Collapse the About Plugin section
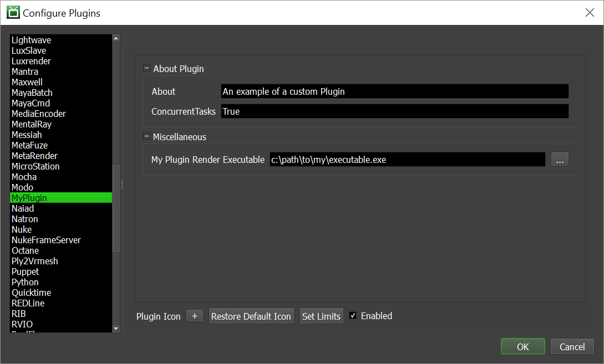604x364 pixels. point(146,68)
